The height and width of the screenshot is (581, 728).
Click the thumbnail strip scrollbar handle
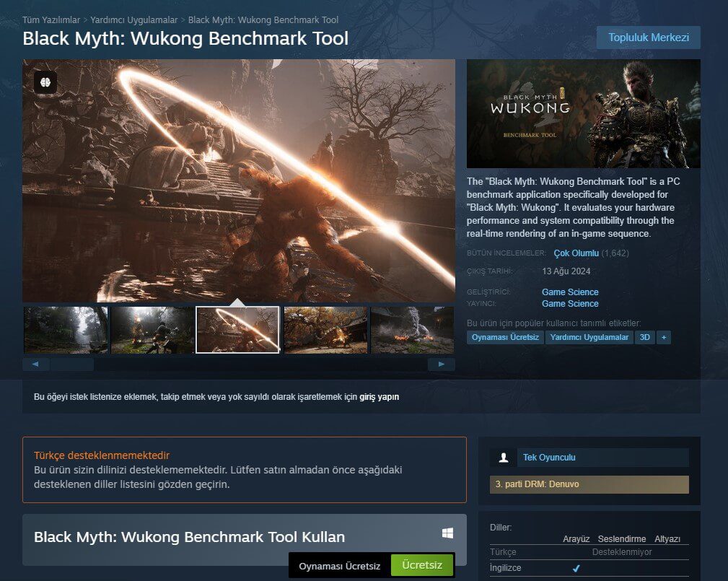pos(72,364)
